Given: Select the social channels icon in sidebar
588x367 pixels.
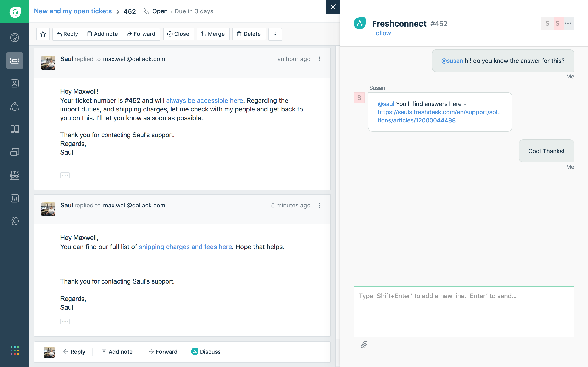Looking at the screenshot, I should (x=14, y=106).
